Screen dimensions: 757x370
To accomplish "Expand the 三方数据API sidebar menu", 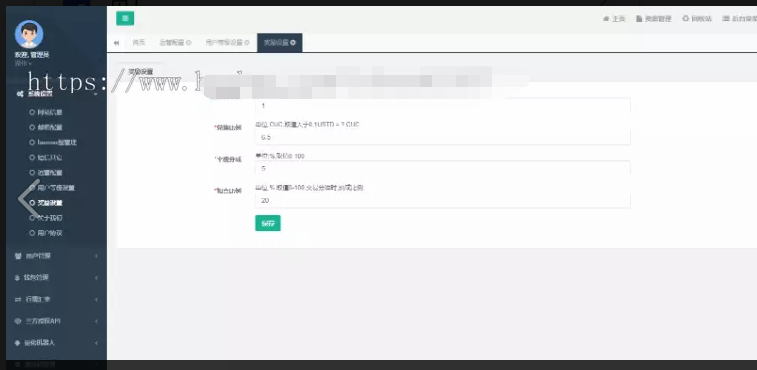I will (x=56, y=321).
